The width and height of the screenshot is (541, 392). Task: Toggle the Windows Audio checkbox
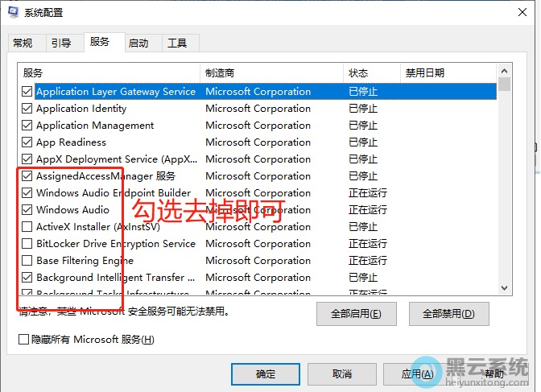(27, 210)
